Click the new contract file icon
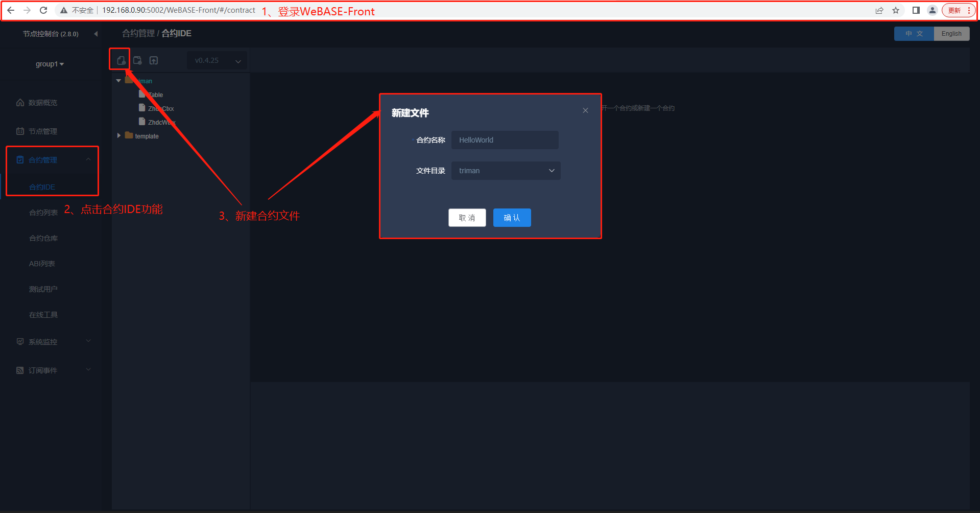Image resolution: width=980 pixels, height=513 pixels. 121,60
